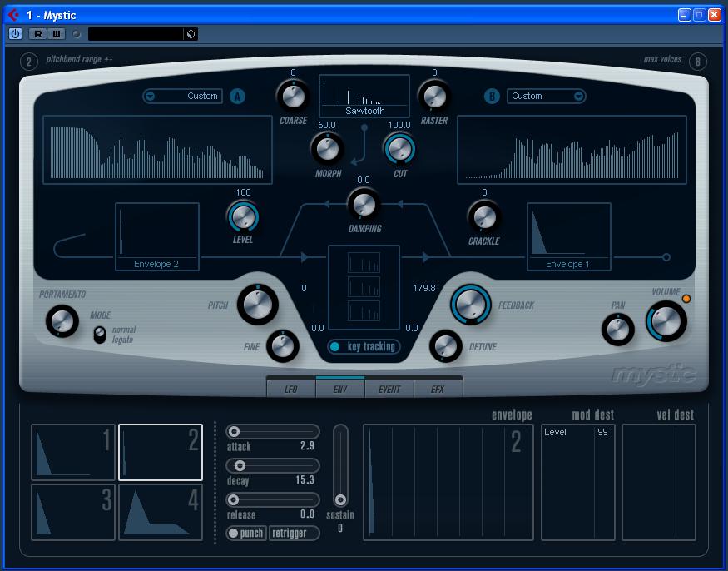Click the LEVEL knob
This screenshot has width=728, height=571.
pyautogui.click(x=243, y=216)
